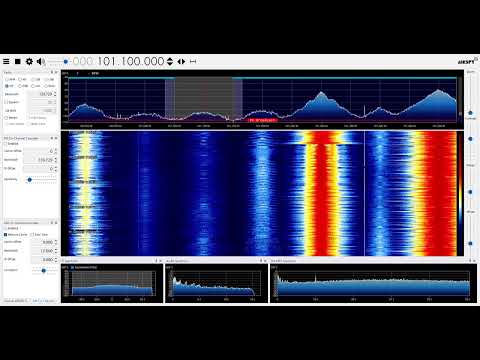Viewport: 480px width, 360px height.
Task: Select the AM demodulation mode
Action: (x=23, y=79)
